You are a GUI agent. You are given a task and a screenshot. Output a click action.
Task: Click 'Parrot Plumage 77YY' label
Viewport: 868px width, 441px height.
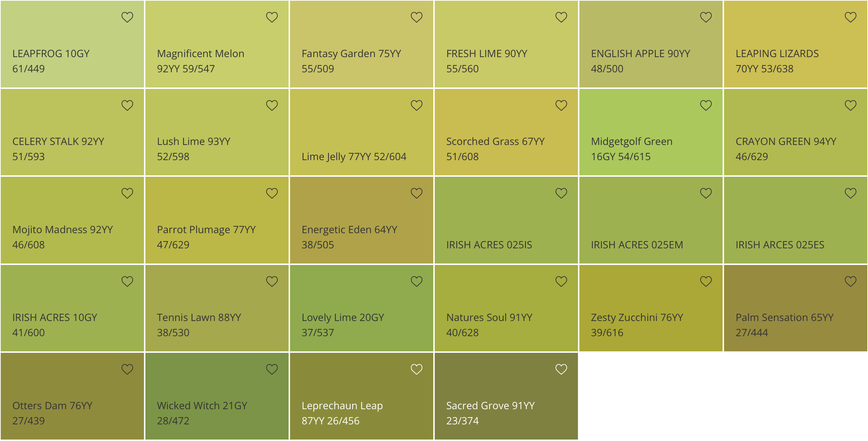tap(207, 230)
